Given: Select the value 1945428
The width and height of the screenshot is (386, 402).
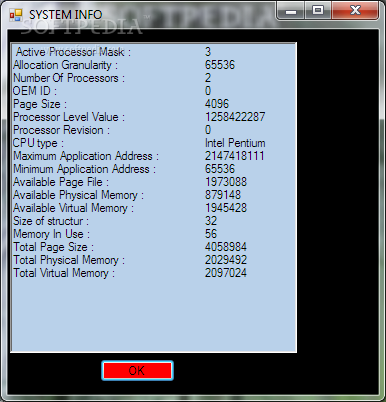Looking at the screenshot, I should pos(226,208).
